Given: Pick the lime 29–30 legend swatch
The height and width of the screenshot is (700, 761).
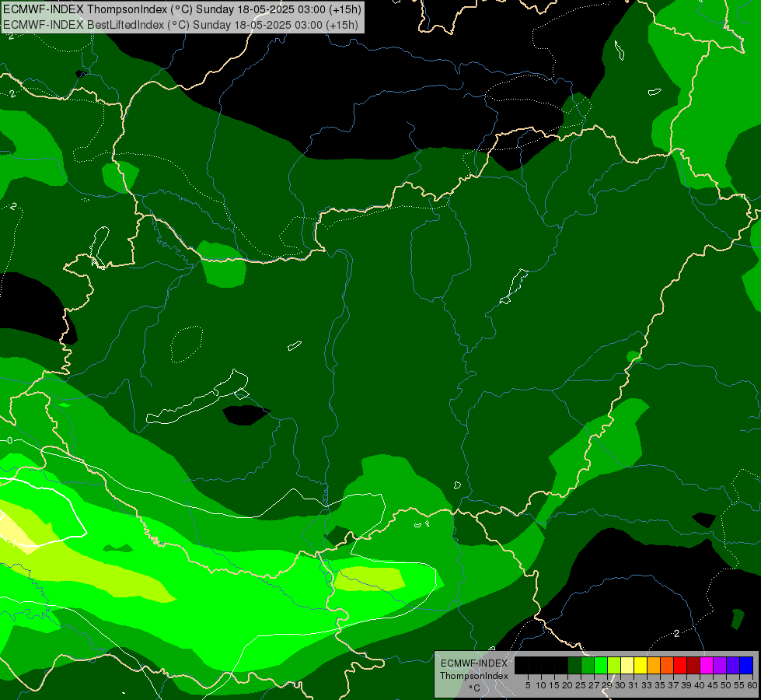Looking at the screenshot, I should click(x=614, y=665).
